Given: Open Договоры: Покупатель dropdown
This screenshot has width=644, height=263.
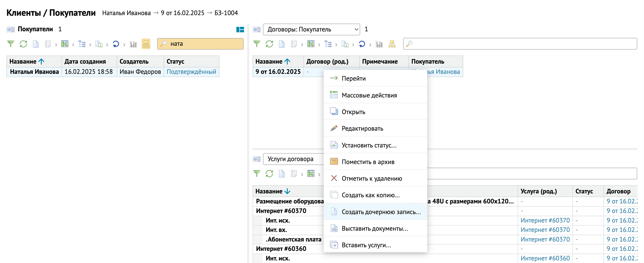Looking at the screenshot, I should [311, 29].
